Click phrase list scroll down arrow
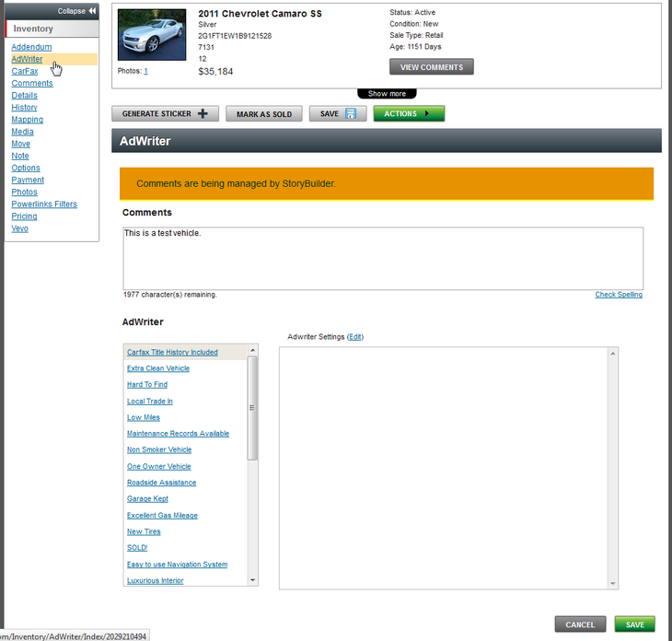 pyautogui.click(x=252, y=580)
